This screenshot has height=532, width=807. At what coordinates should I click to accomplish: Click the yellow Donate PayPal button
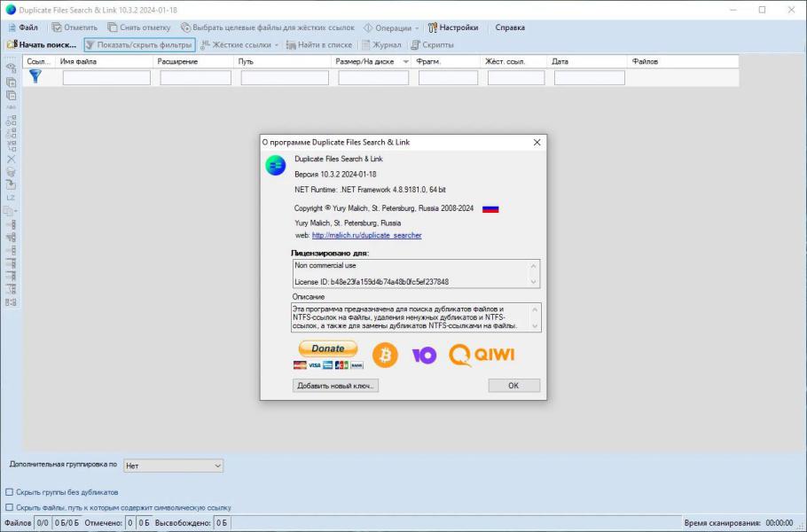click(328, 348)
